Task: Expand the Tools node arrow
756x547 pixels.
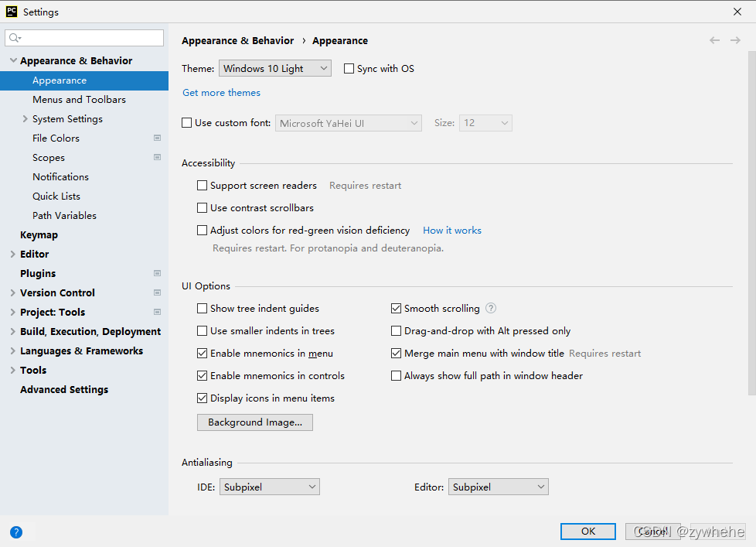Action: coord(13,370)
